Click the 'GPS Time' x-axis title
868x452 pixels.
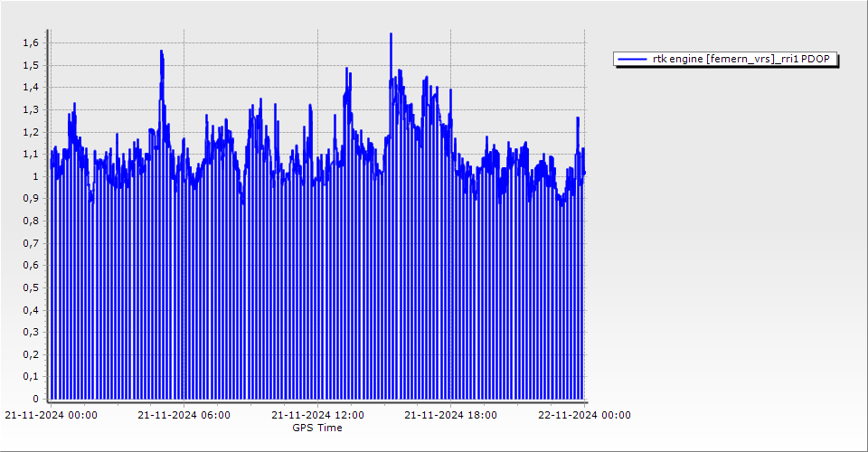[x=317, y=428]
